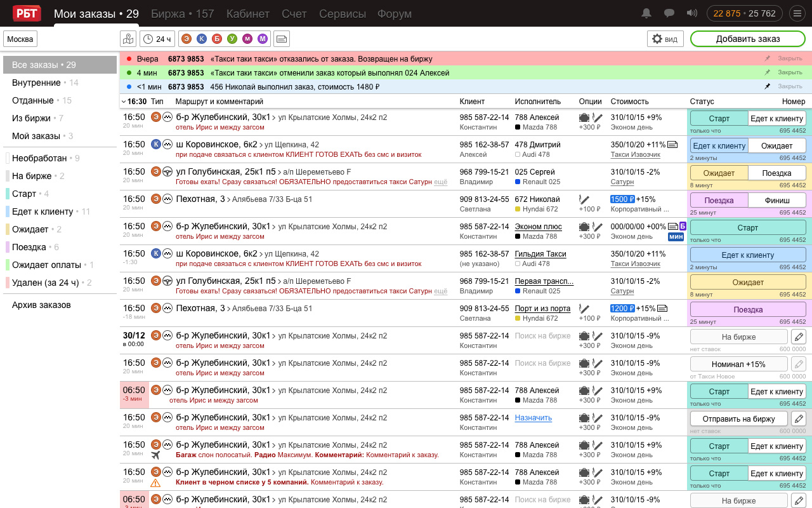Unpin the blue '<1 мин' notification
Image resolution: width=812 pixels, height=508 pixels.
coord(768,86)
